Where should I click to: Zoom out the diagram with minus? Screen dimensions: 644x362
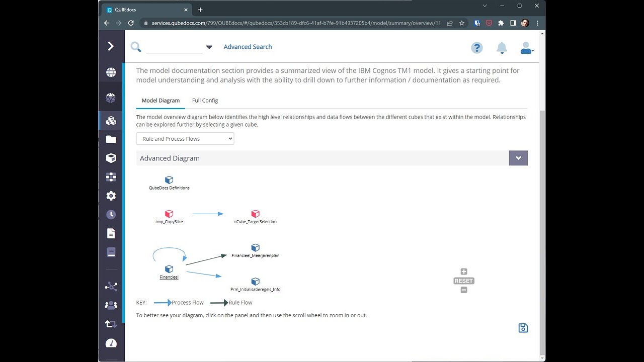[464, 290]
